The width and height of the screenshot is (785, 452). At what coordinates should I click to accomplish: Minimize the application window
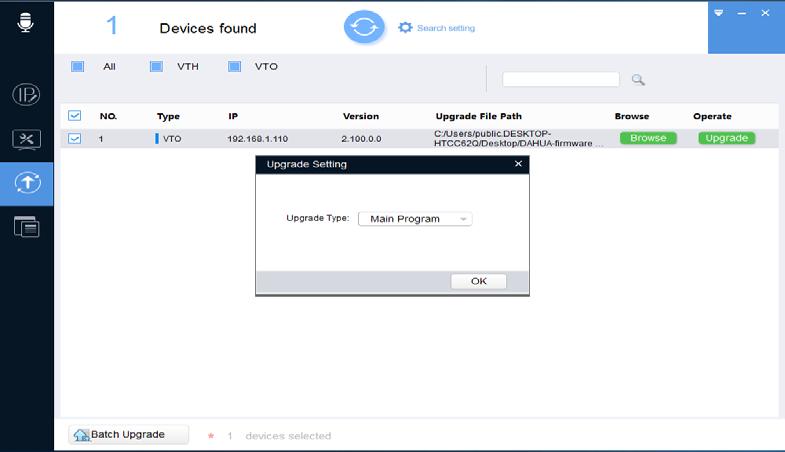click(742, 14)
